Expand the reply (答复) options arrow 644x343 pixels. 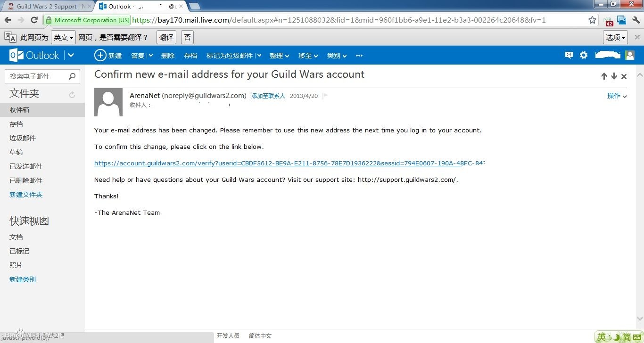pos(150,56)
